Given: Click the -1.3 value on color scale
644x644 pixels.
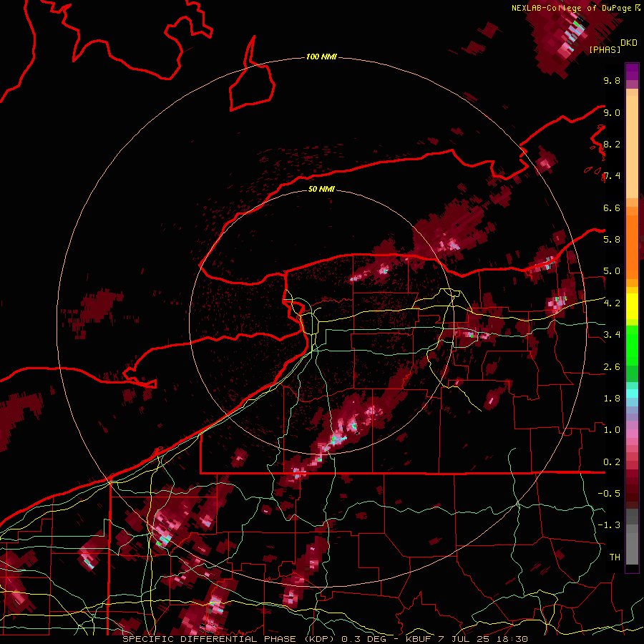Looking at the screenshot, I should point(609,525).
